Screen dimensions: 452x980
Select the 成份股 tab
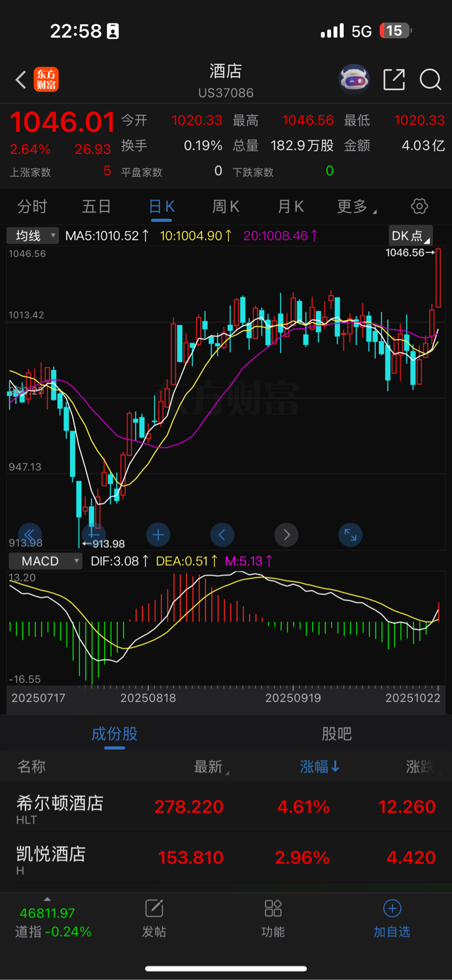pos(114,733)
